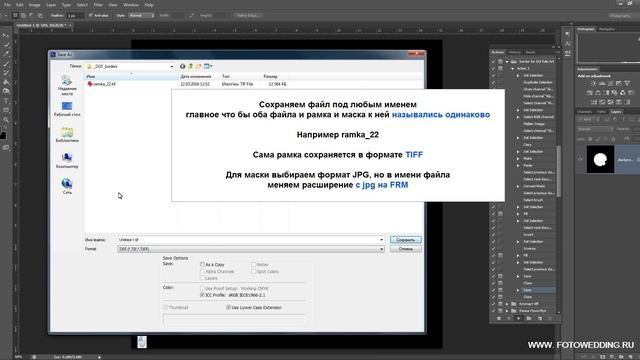Open Недавние места in places sidebar

[67, 85]
